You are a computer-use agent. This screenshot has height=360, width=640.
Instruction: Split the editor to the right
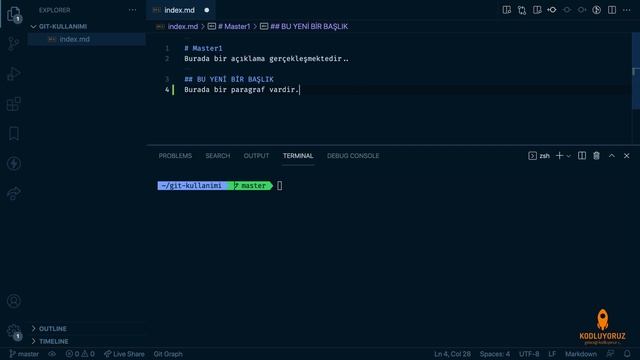coord(612,10)
